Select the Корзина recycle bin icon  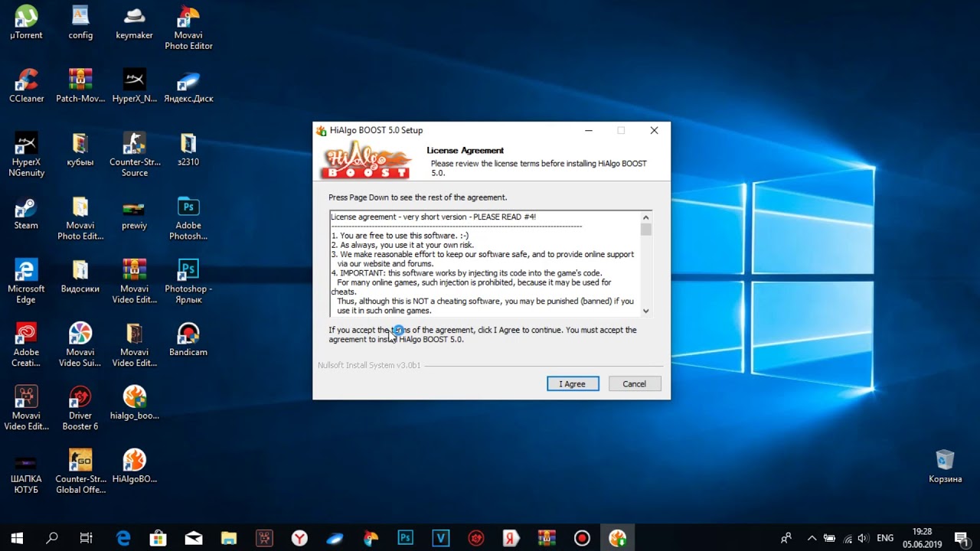coord(945,467)
